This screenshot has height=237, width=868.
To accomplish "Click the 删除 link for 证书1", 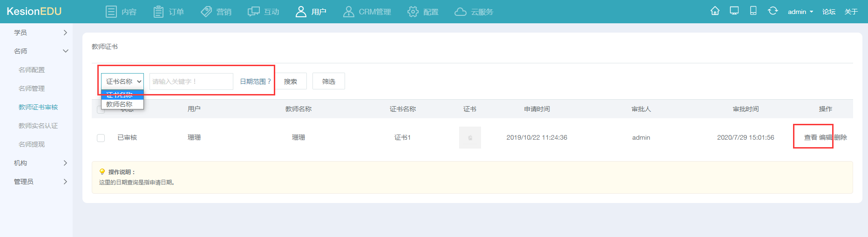I will (x=841, y=137).
